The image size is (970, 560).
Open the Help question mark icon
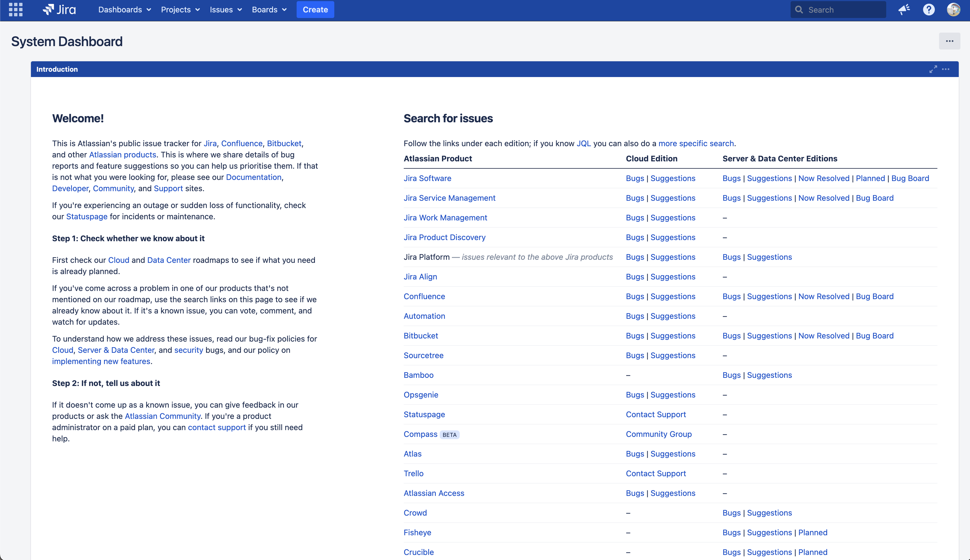point(928,10)
